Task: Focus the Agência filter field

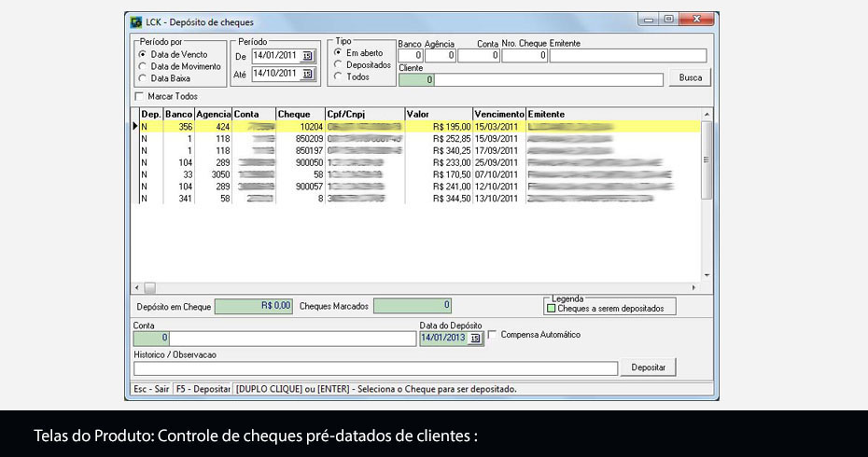Action: 441,55
